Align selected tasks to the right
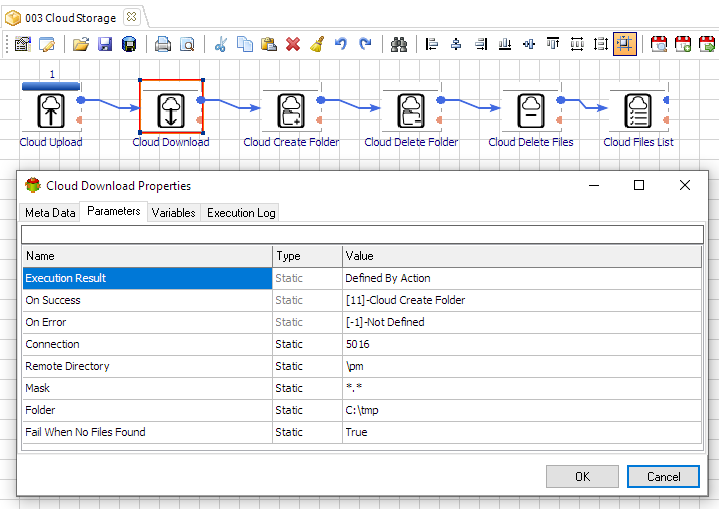719x509 pixels. pyautogui.click(x=481, y=44)
